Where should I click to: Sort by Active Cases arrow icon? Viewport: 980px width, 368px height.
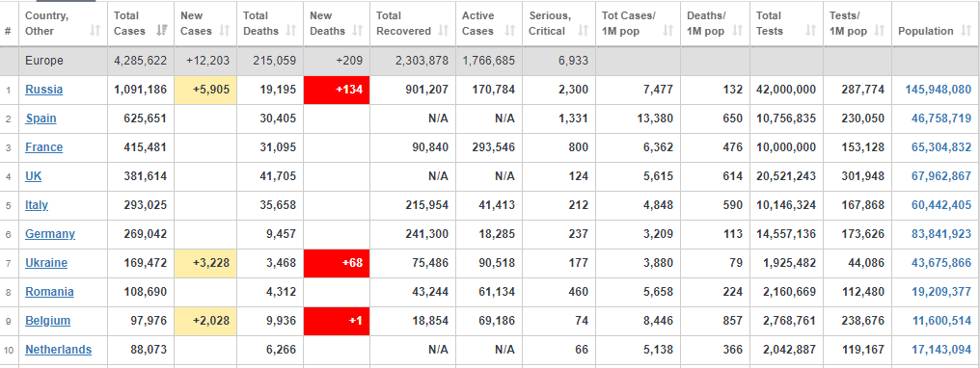tap(510, 31)
